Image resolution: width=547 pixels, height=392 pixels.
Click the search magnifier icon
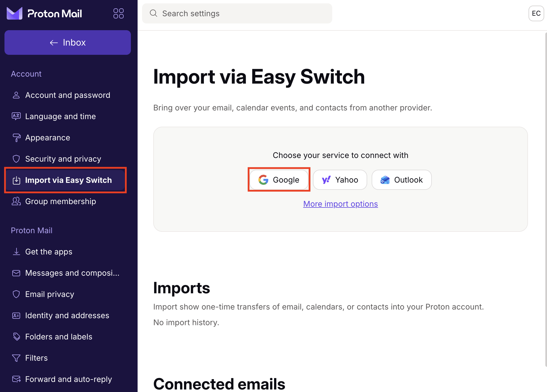(x=153, y=13)
